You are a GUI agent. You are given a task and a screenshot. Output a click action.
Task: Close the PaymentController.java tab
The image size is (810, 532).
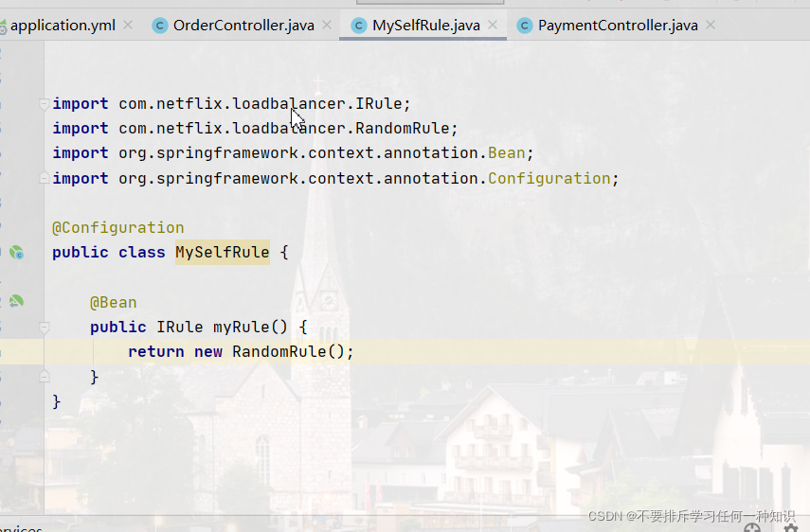coord(711,25)
